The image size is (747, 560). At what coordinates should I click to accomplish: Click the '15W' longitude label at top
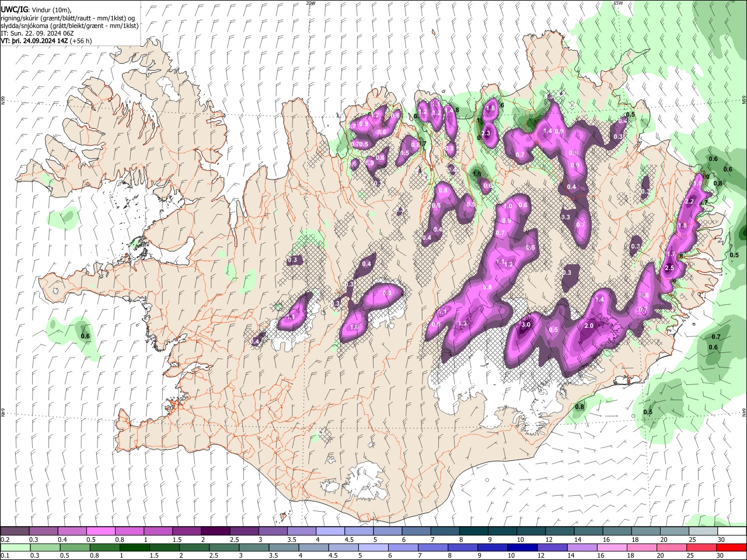coord(618,3)
